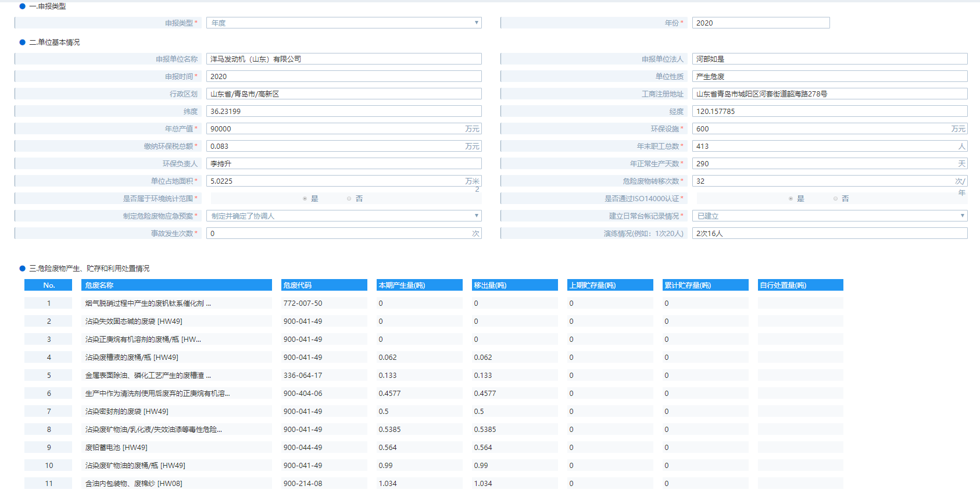Choose 否 for 是否通过ISO14000认证

[x=835, y=199]
